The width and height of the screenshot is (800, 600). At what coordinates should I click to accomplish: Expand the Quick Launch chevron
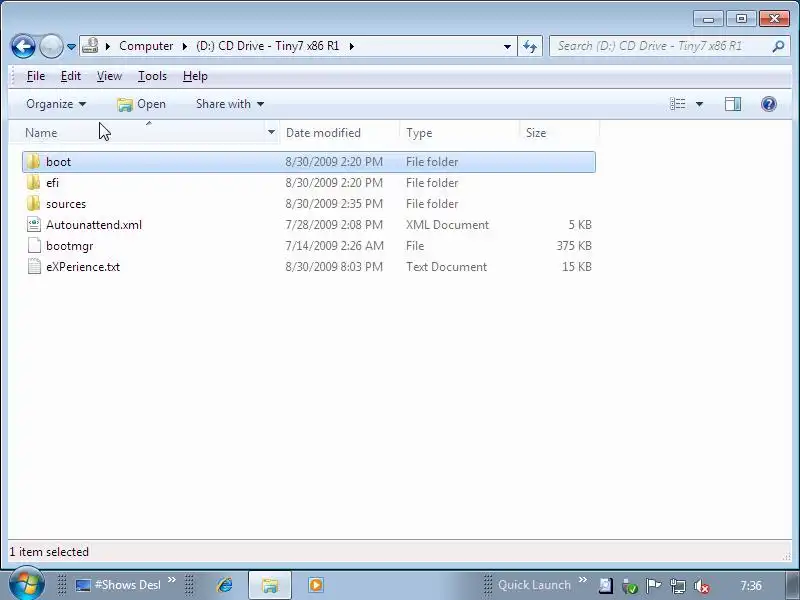pyautogui.click(x=583, y=580)
